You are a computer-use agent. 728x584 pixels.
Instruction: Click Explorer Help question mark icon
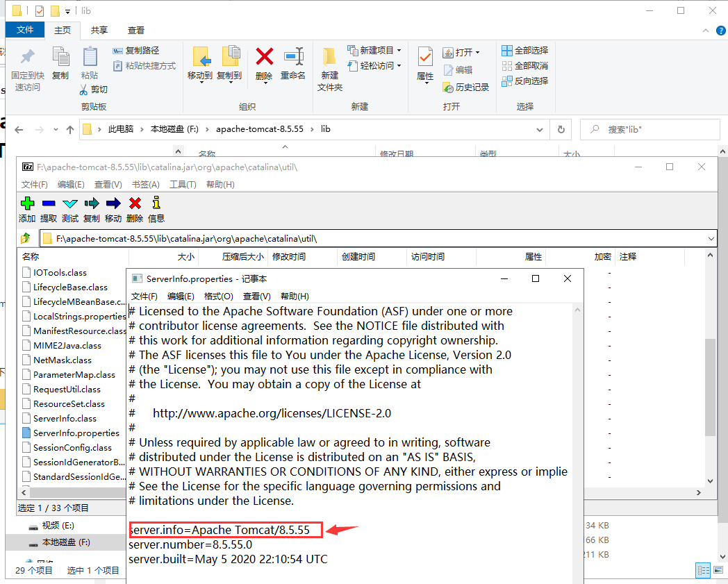(720, 31)
